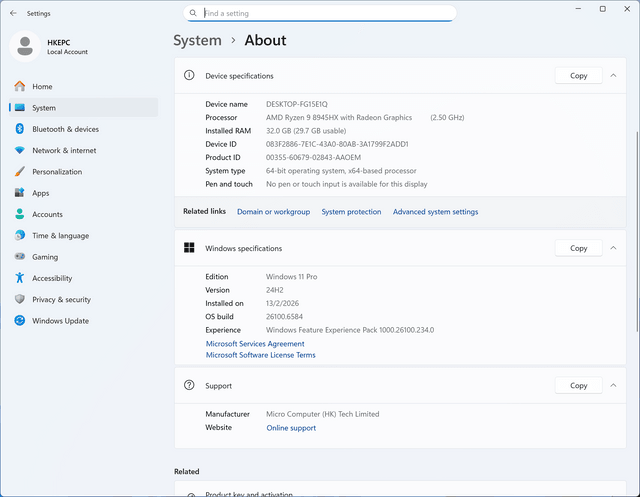640x497 pixels.
Task: Click the Privacy & security shield icon
Action: [20, 299]
